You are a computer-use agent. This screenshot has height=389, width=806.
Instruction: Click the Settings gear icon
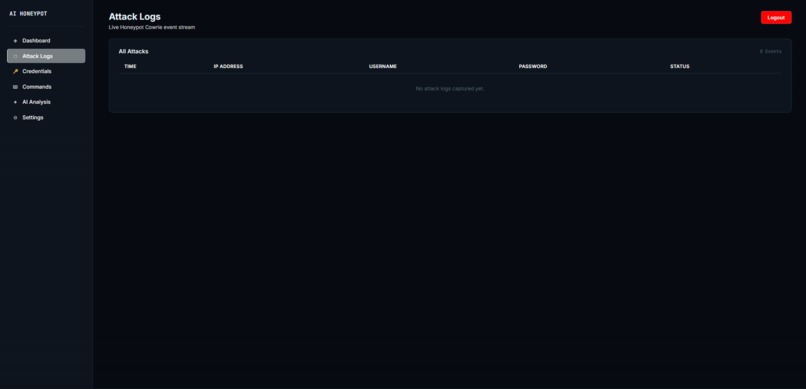[15, 118]
